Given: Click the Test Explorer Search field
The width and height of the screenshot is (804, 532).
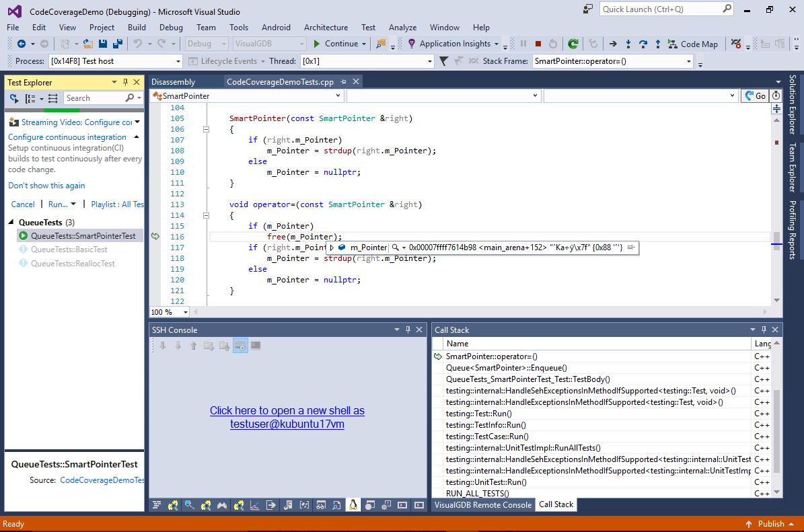Looking at the screenshot, I should point(102,98).
